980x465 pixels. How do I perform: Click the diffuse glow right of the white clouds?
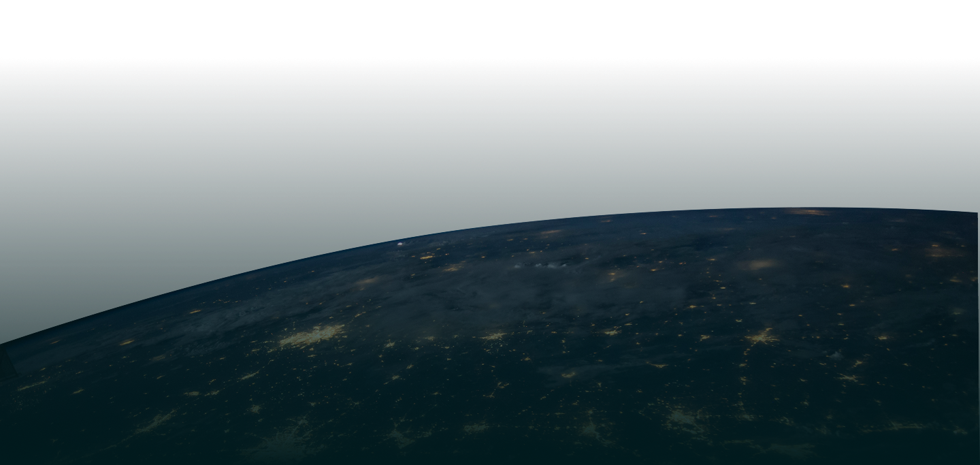761,264
